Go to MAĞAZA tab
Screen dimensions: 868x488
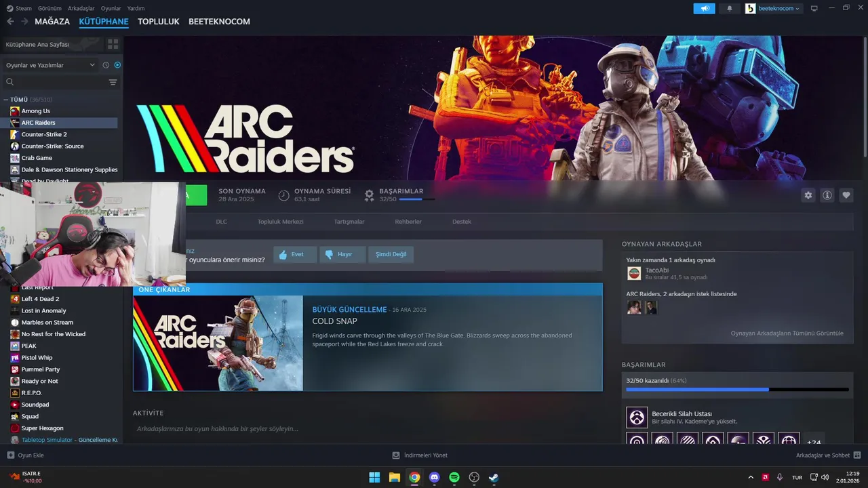(52, 22)
